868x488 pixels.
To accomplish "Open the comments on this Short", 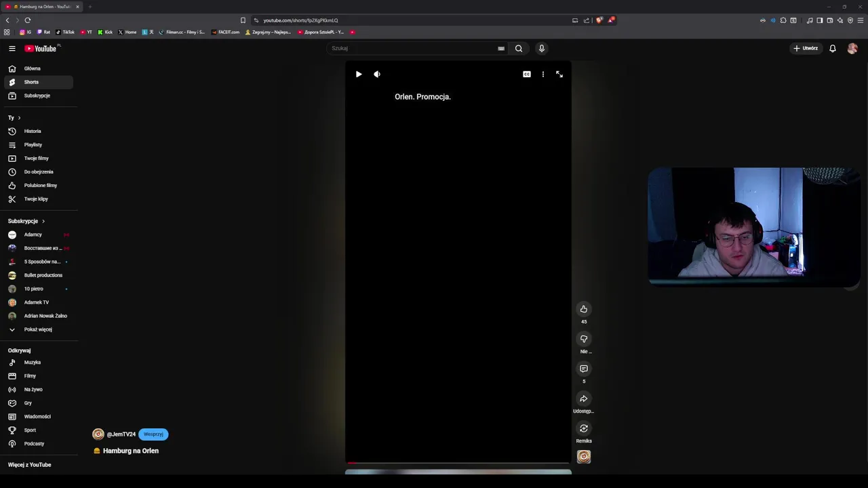I will (x=584, y=369).
